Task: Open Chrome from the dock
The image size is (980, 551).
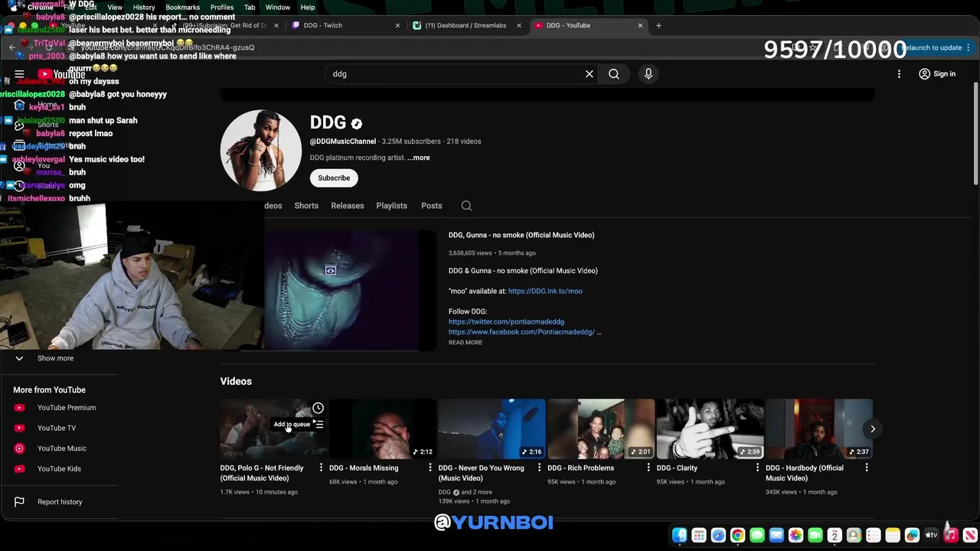Action: [x=737, y=535]
